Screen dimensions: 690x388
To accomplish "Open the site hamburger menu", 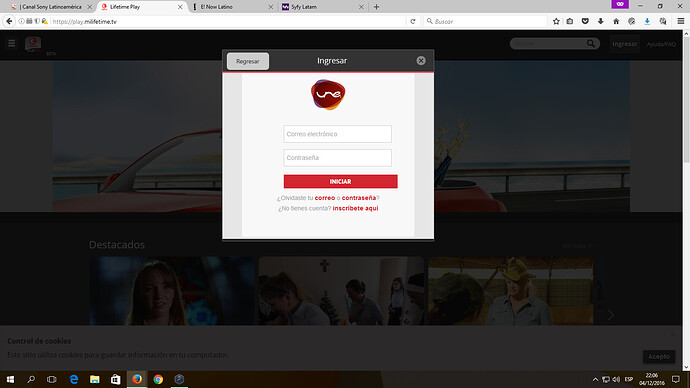I will coord(11,43).
